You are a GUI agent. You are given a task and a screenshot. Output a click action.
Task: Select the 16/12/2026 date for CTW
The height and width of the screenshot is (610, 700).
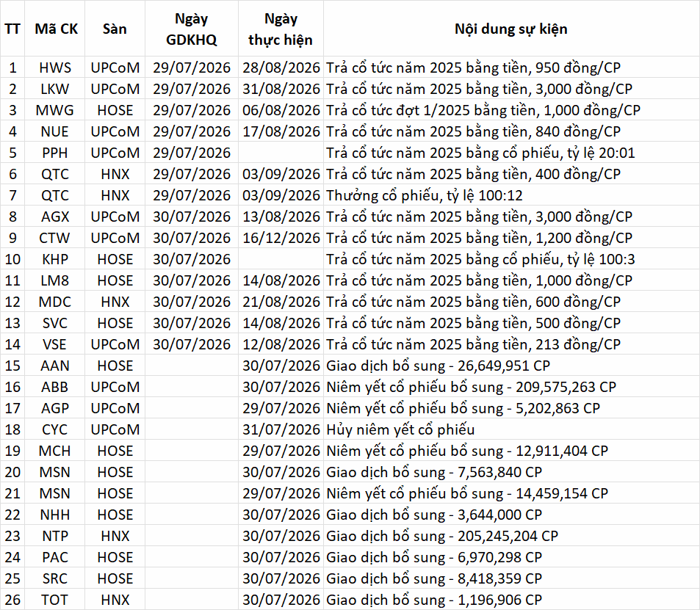[x=281, y=238]
